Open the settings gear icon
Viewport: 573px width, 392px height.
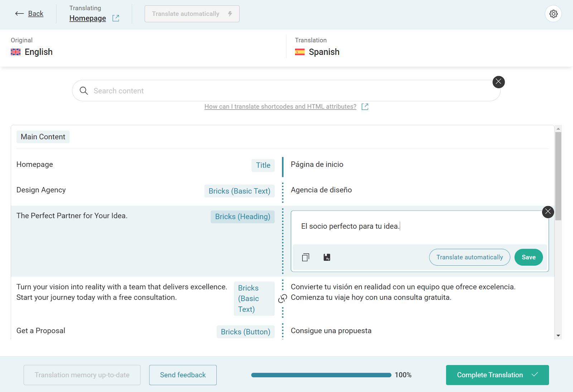click(553, 14)
